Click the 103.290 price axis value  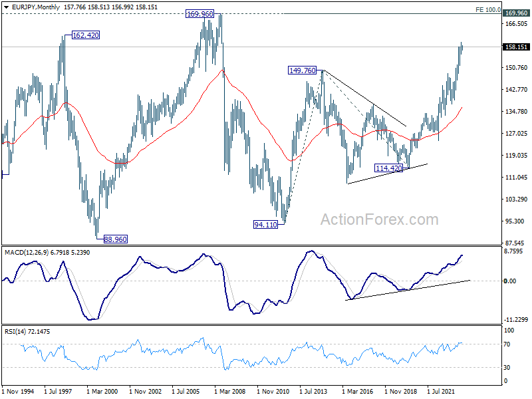[x=516, y=199]
